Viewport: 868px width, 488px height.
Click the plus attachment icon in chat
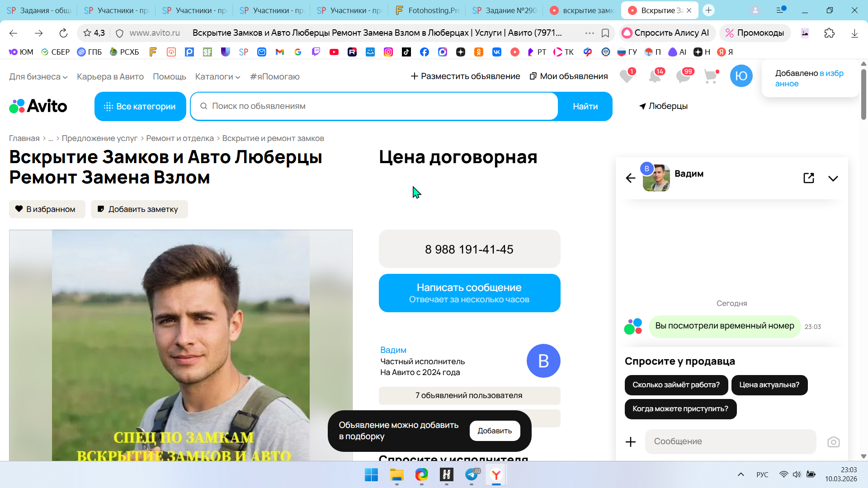[x=631, y=442]
